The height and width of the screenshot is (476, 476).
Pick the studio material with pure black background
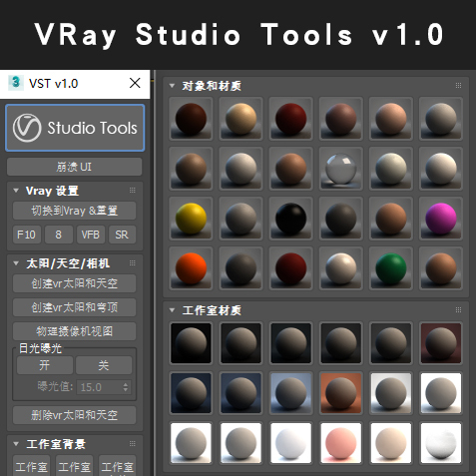tap(191, 343)
